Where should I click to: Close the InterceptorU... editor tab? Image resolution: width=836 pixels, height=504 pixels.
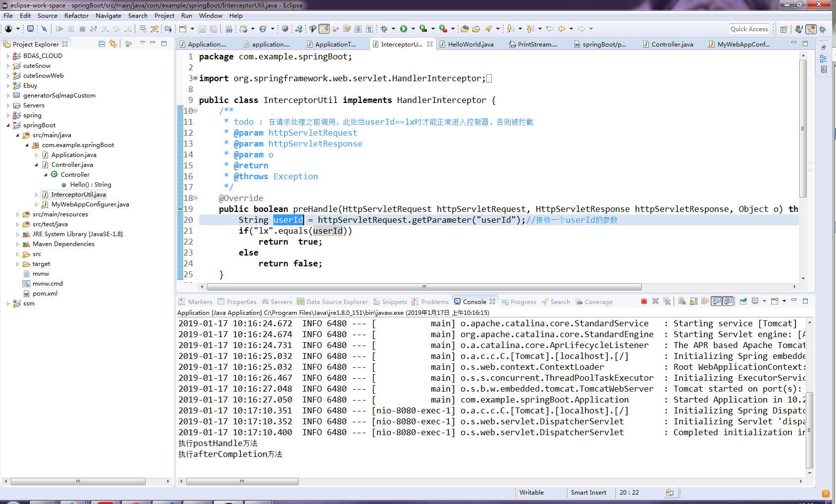point(429,44)
